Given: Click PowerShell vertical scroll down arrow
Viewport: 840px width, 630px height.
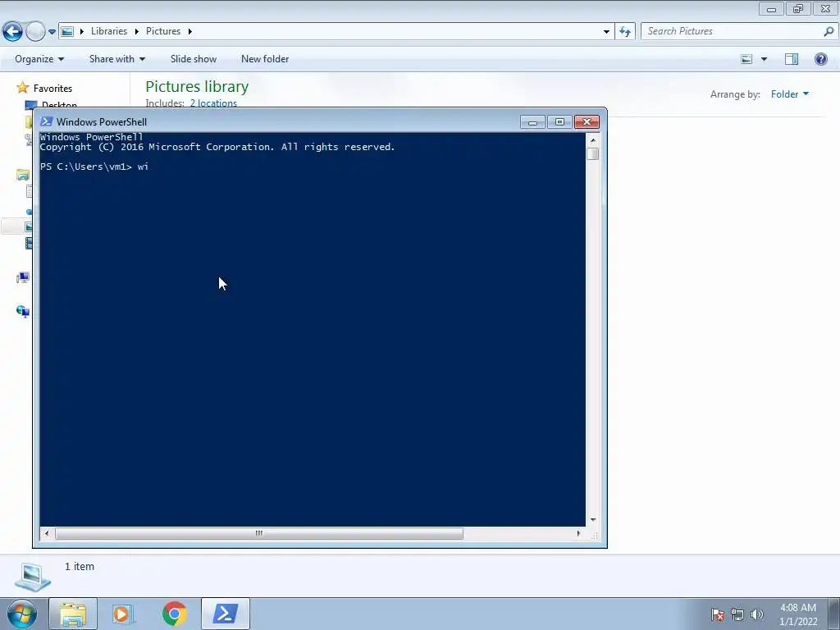Looking at the screenshot, I should [592, 519].
